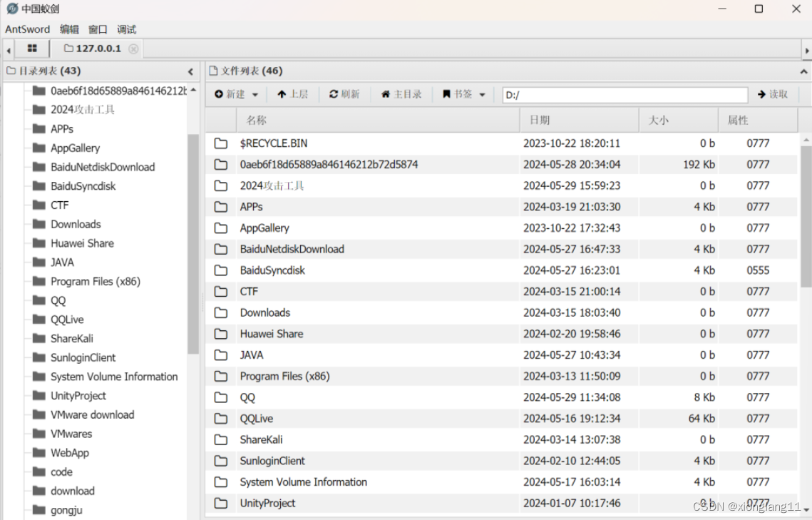
Task: Go up with the 上层 button
Action: [292, 94]
